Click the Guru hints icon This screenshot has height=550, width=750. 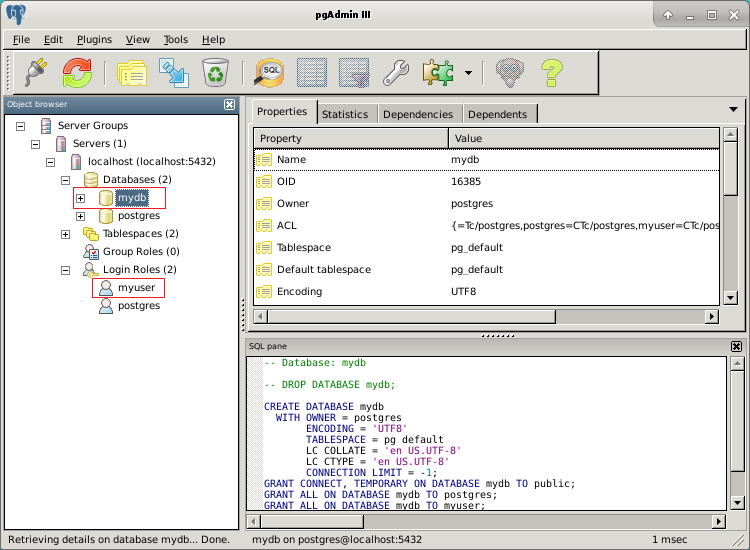510,73
